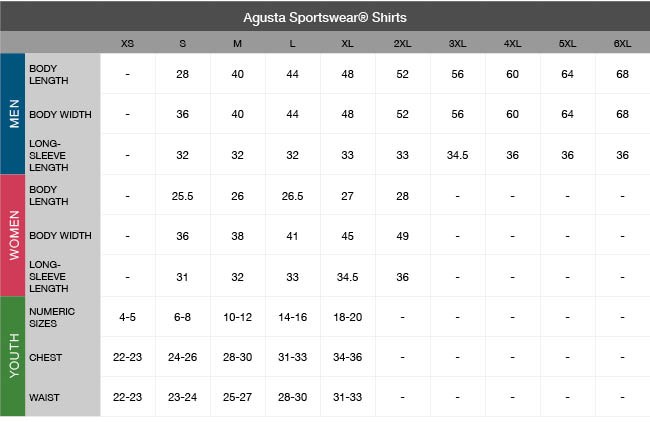Select the Youth Chest row label
Image resolution: width=650 pixels, height=422 pixels.
[x=45, y=357]
